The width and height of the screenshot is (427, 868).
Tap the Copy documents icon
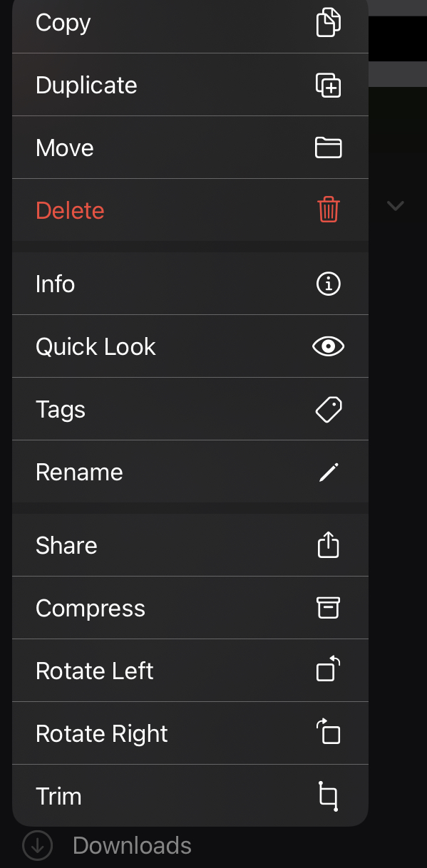coord(329,22)
